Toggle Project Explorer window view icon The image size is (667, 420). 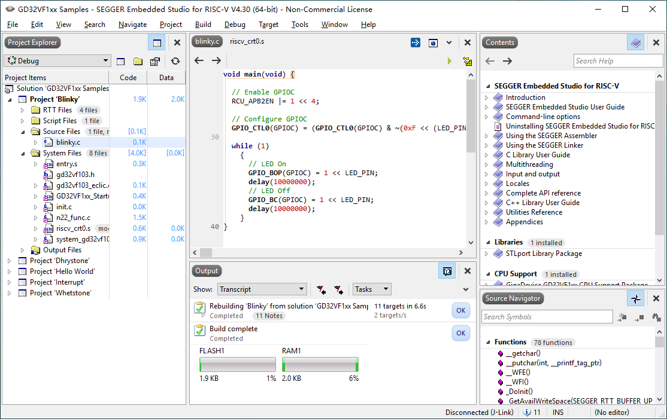pos(157,43)
